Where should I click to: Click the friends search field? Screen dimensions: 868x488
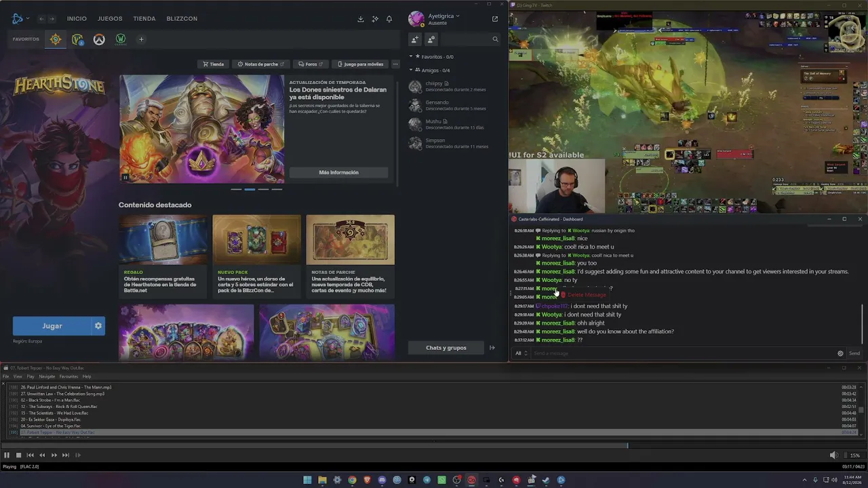pos(470,39)
